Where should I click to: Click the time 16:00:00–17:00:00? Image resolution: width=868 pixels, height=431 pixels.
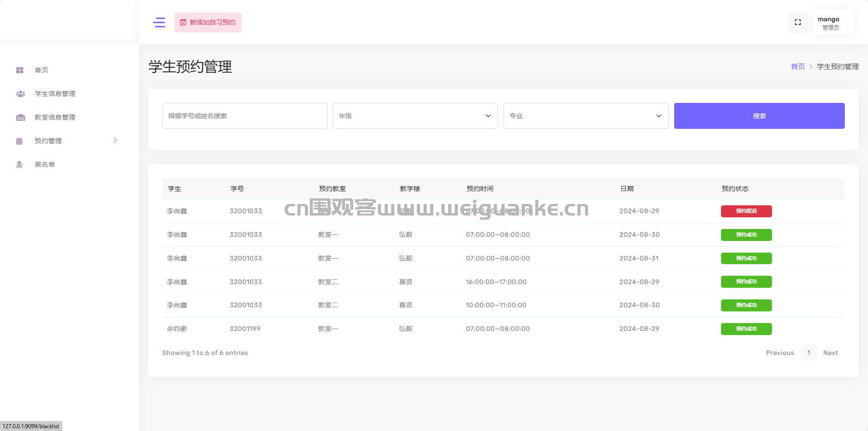click(496, 282)
